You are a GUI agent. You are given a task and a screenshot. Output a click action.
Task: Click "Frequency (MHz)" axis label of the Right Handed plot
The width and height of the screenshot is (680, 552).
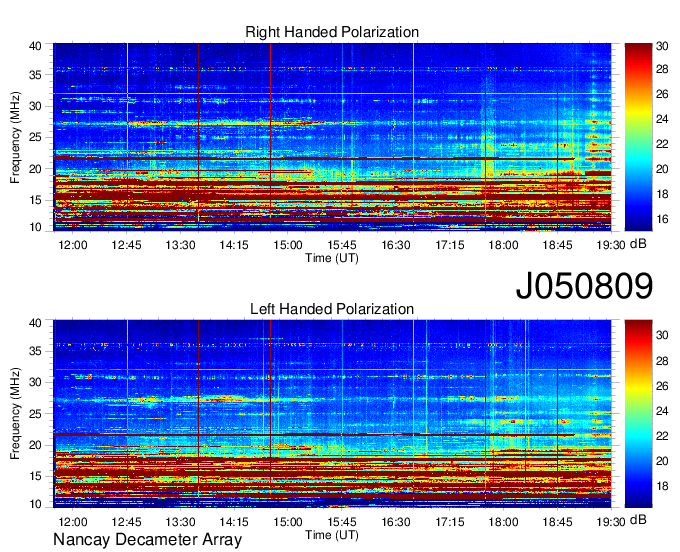(15, 137)
